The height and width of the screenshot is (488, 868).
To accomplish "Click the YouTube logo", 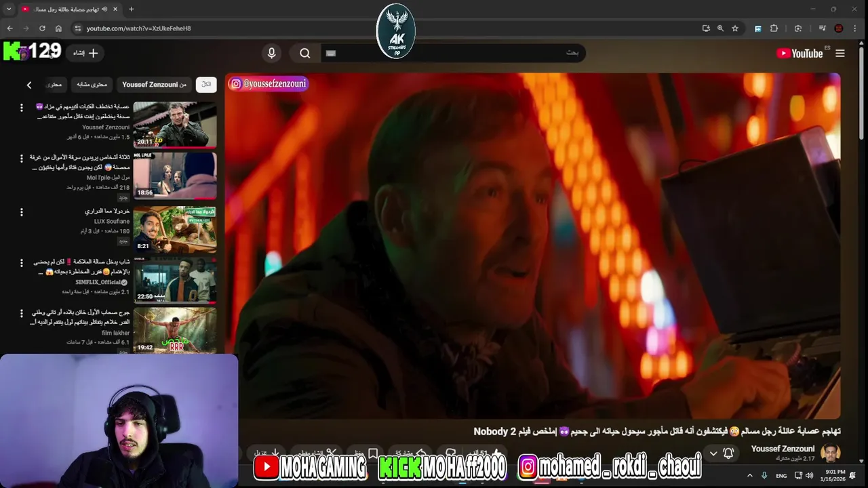I will coord(800,53).
